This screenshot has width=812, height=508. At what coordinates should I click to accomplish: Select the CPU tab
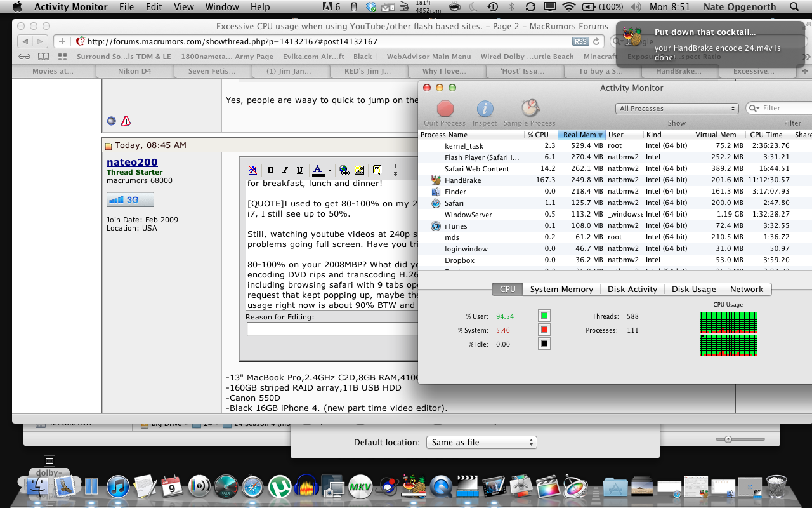click(x=507, y=289)
